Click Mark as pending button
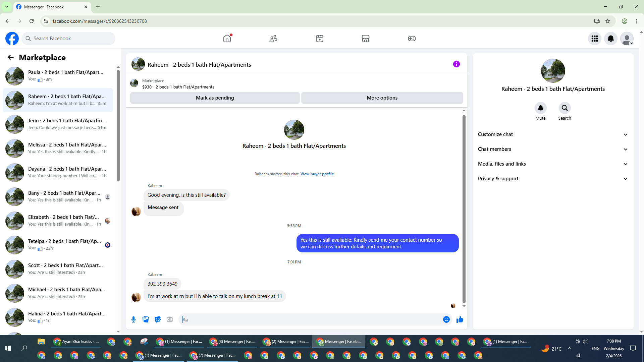The width and height of the screenshot is (644, 362). [x=215, y=98]
